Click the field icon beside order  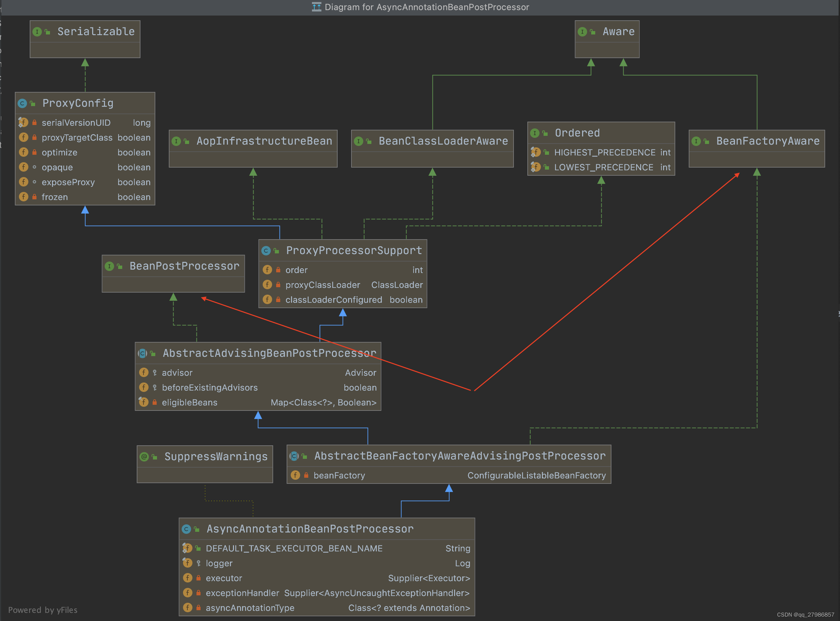coord(267,270)
